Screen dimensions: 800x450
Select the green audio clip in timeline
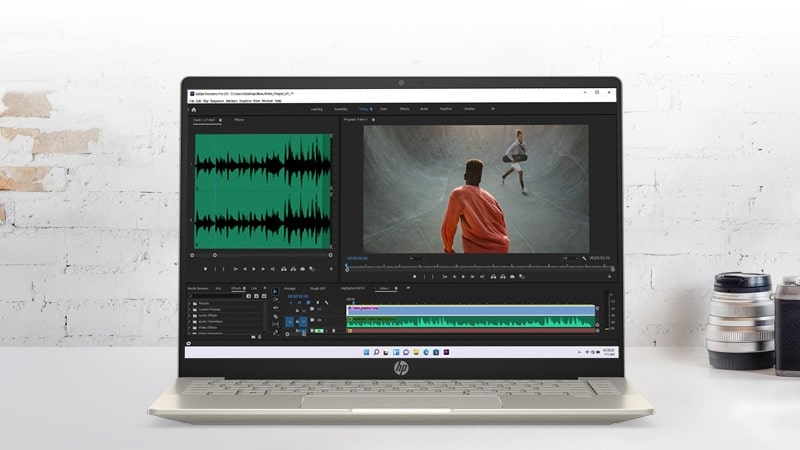click(471, 321)
